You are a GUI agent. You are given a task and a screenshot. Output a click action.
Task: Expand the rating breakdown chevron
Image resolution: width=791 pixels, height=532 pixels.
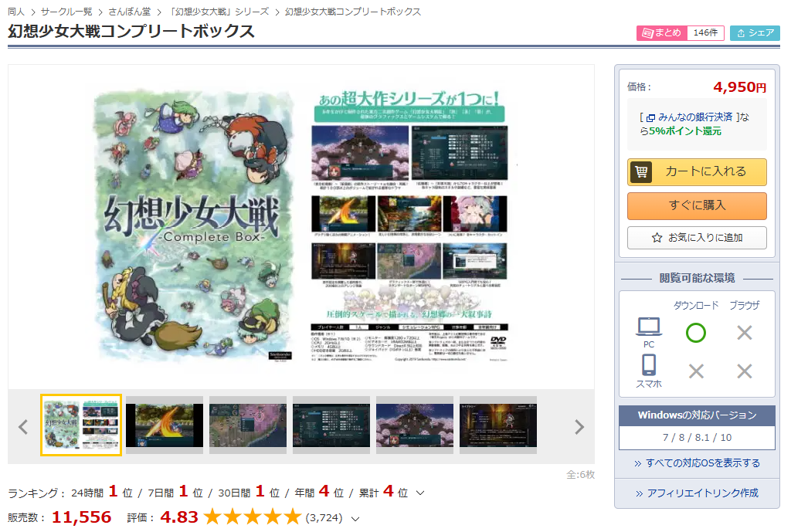(x=355, y=518)
